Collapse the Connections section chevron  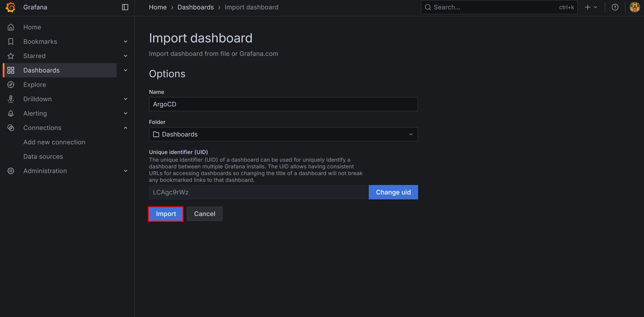(x=125, y=128)
